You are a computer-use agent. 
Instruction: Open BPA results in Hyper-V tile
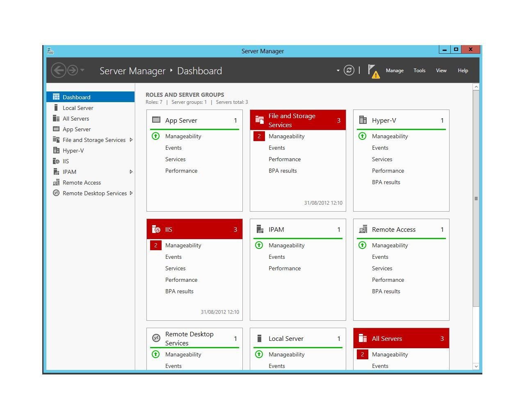[x=386, y=182]
